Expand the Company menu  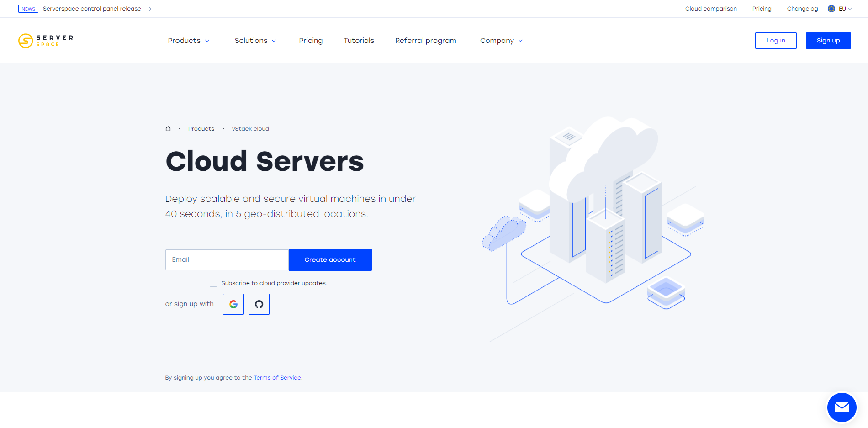click(501, 41)
